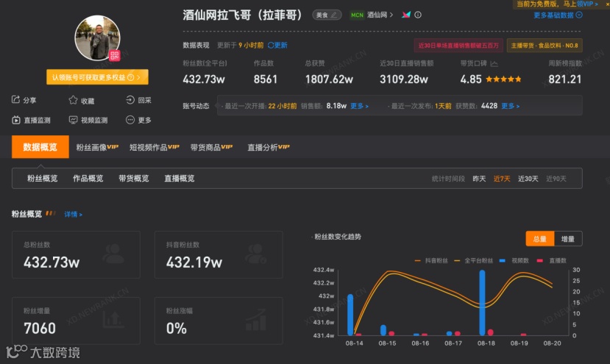Click the edit pencil on 美食 tag
610x364 pixels.
[334, 15]
